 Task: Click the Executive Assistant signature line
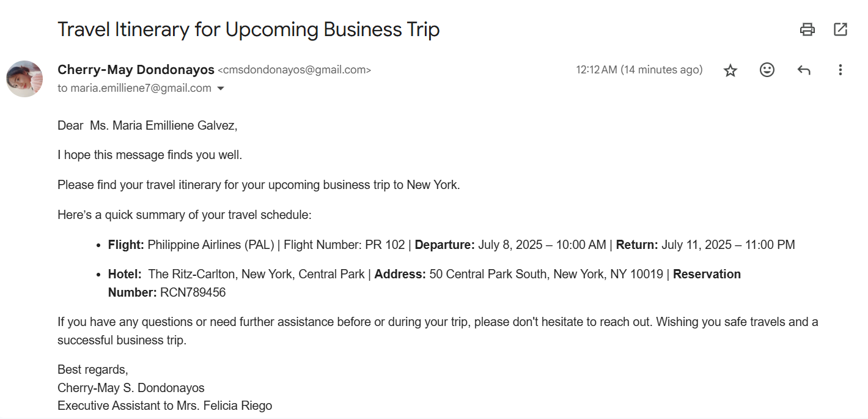[x=164, y=406]
